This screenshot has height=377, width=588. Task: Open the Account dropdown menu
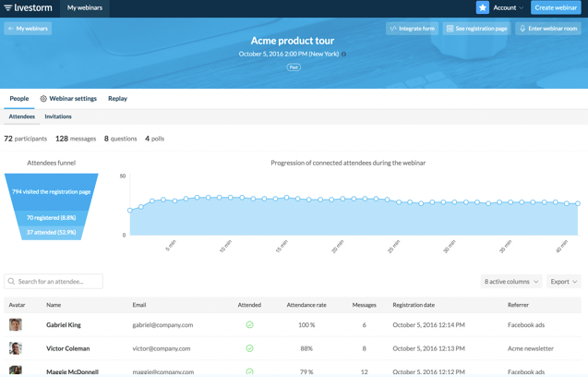pyautogui.click(x=508, y=8)
